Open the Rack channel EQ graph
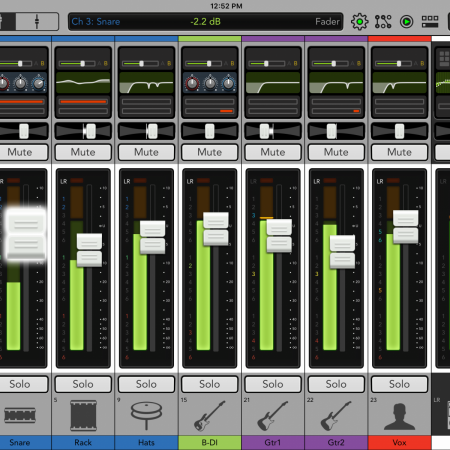This screenshot has height=450, width=450. coord(83,83)
